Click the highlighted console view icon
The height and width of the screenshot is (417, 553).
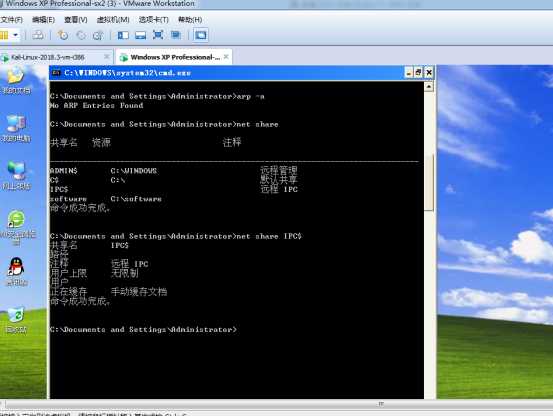point(201,35)
